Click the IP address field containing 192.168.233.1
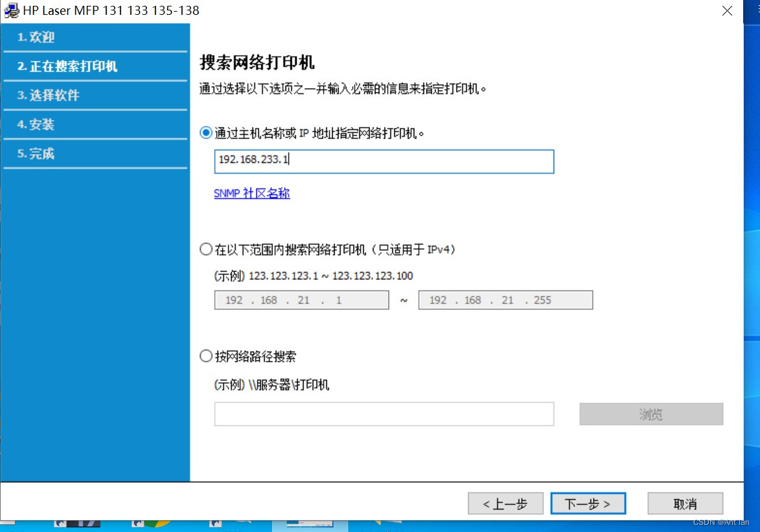This screenshot has width=760, height=532. point(384,161)
